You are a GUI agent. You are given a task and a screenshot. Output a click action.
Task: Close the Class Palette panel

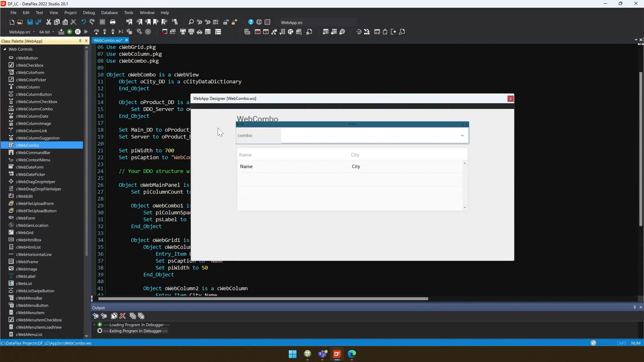(x=86, y=41)
